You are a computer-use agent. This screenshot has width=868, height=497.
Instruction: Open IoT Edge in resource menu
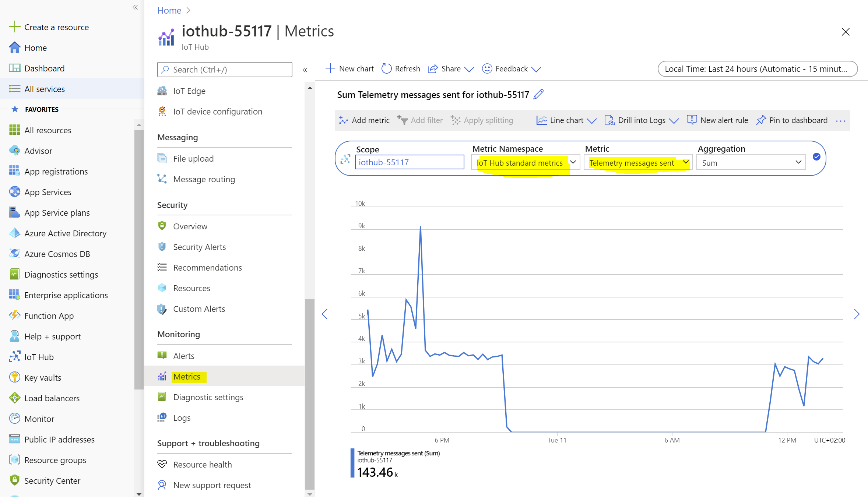click(189, 91)
